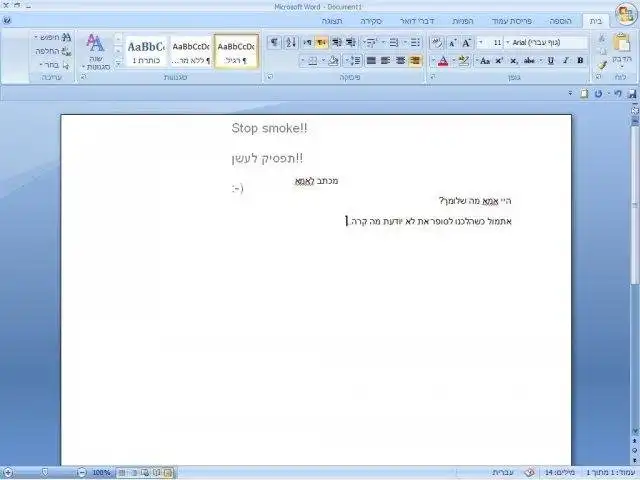
Task: Click the multilevel list icon
Action: click(371, 42)
